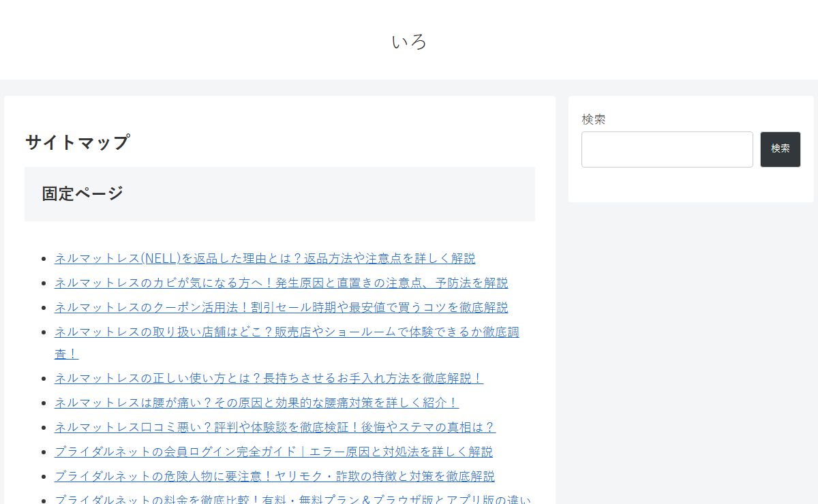Open link about ブライダルネットの料金を徹底比較

292,498
